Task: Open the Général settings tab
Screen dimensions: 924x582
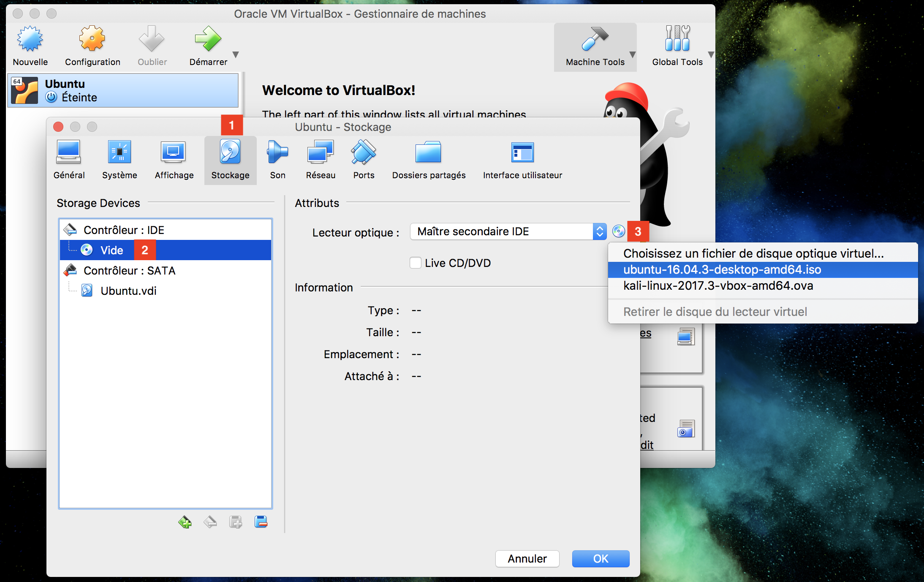Action: coord(69,160)
